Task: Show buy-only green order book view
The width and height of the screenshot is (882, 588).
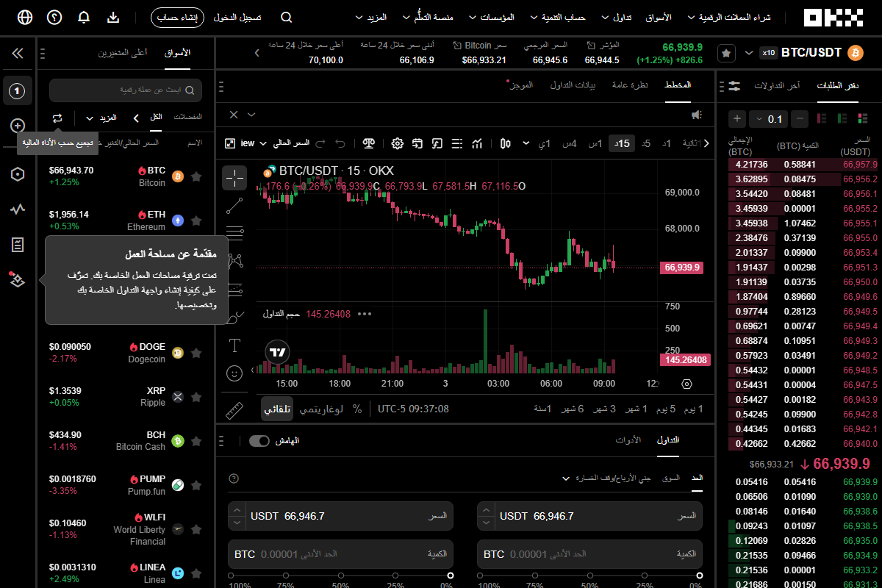Action: pos(843,118)
